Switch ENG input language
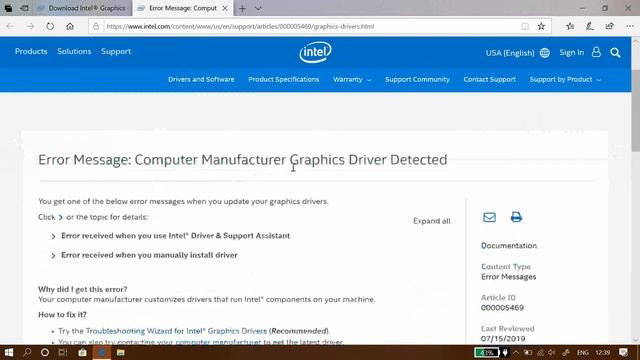Screen dimensions: 640x360 [583, 353]
